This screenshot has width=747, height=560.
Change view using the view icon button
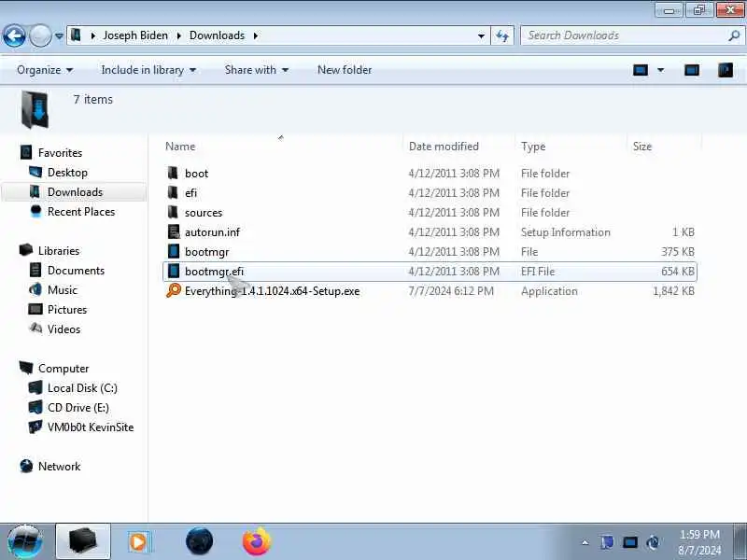(x=641, y=71)
